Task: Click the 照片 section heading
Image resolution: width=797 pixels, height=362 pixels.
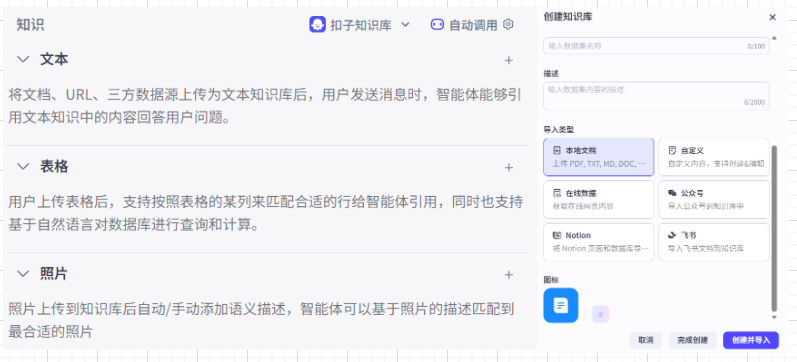Action: click(x=54, y=274)
